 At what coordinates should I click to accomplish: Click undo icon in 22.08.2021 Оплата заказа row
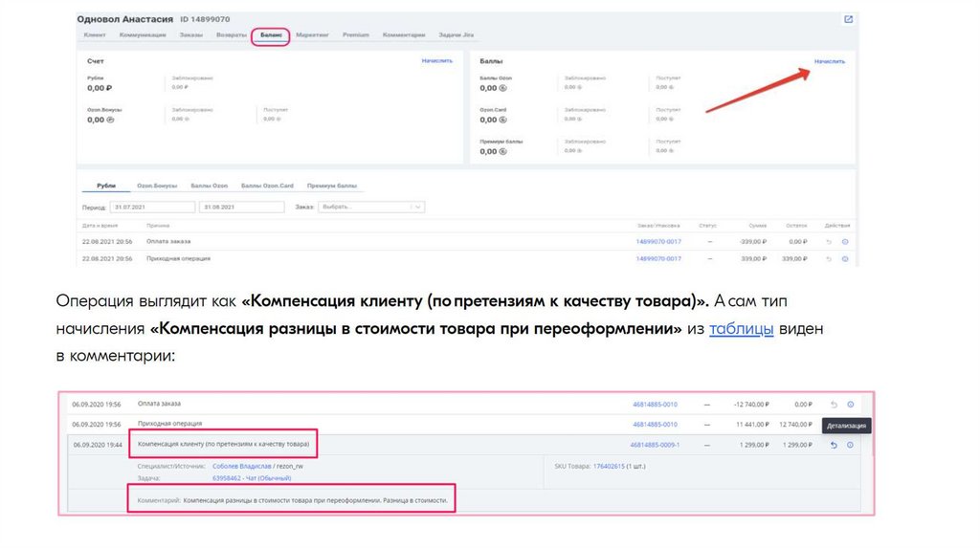pyautogui.click(x=829, y=242)
